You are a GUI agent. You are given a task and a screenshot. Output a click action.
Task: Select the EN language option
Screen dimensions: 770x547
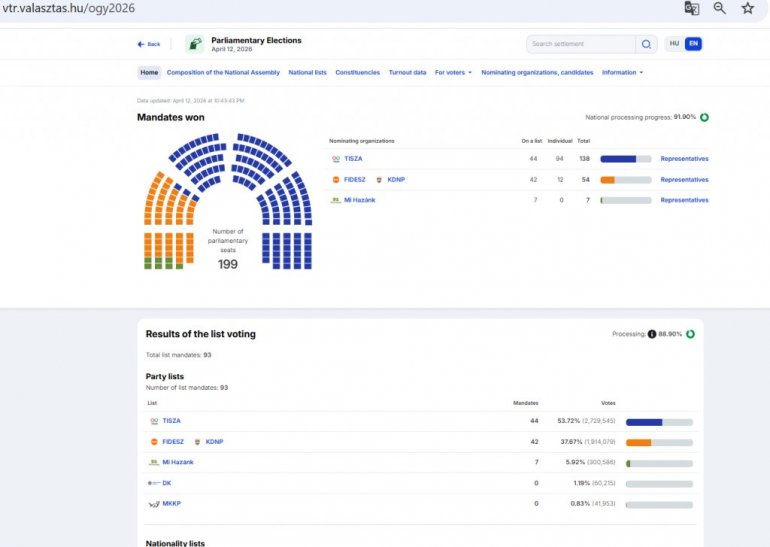pos(692,44)
